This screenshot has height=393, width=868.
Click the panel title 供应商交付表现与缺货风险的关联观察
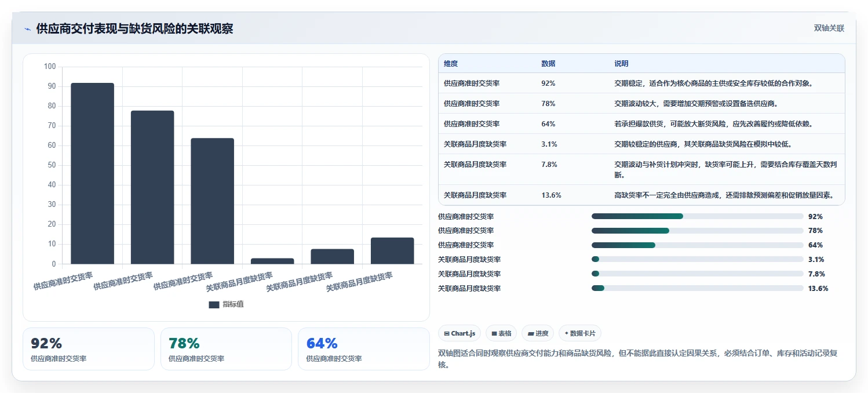[x=134, y=29]
